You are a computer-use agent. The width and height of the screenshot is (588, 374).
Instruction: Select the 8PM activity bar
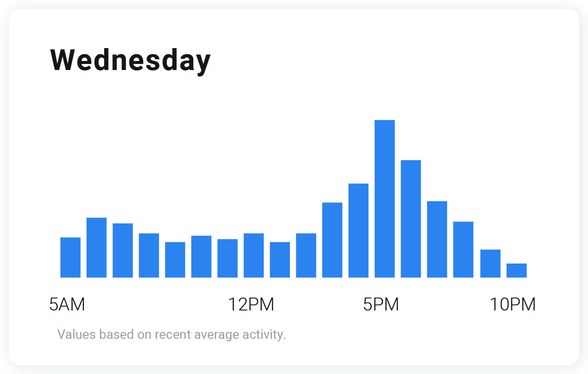point(463,249)
